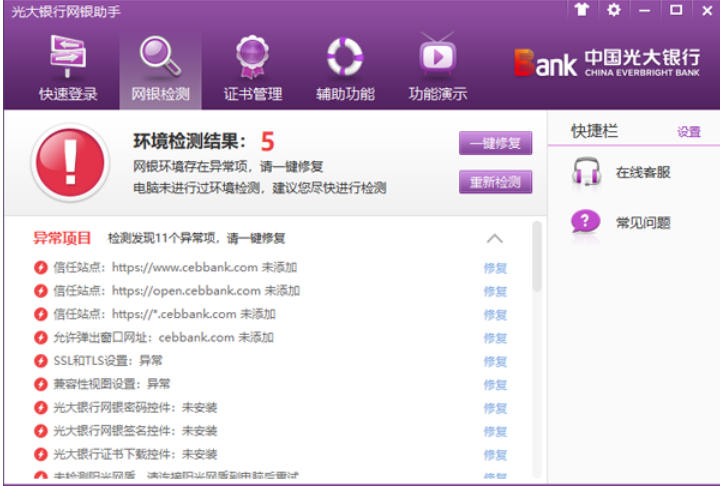Click text 信任站点: https://open.cebbank.com 未添加

[x=176, y=291]
